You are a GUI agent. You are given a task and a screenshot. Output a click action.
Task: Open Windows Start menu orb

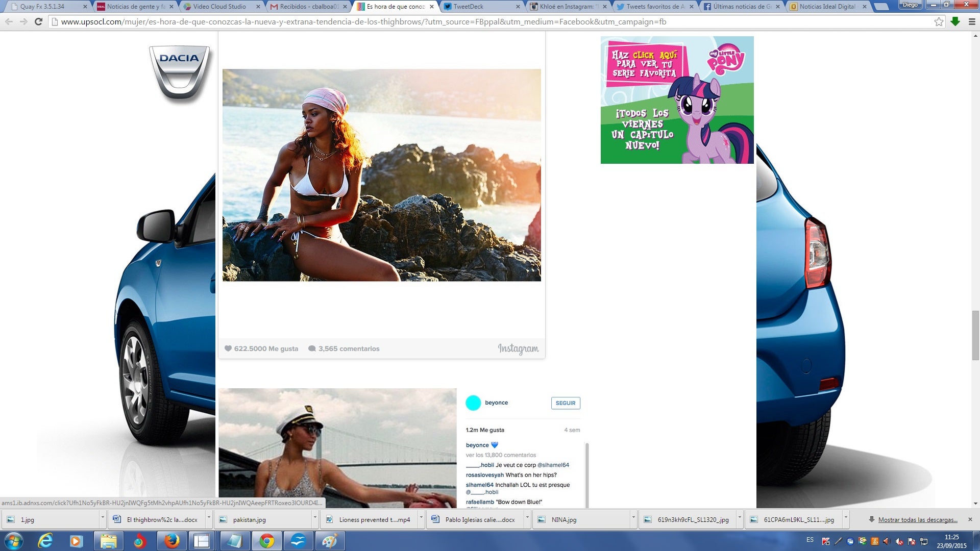14,541
